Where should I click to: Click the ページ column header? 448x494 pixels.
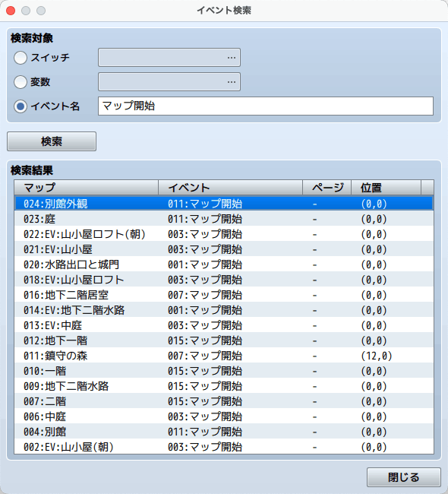tap(327, 188)
